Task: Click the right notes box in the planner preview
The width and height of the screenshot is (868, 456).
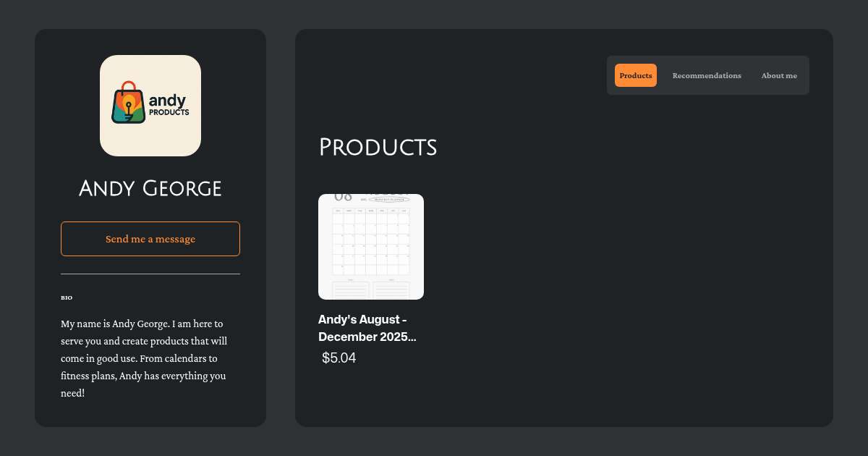Action: 391,290
